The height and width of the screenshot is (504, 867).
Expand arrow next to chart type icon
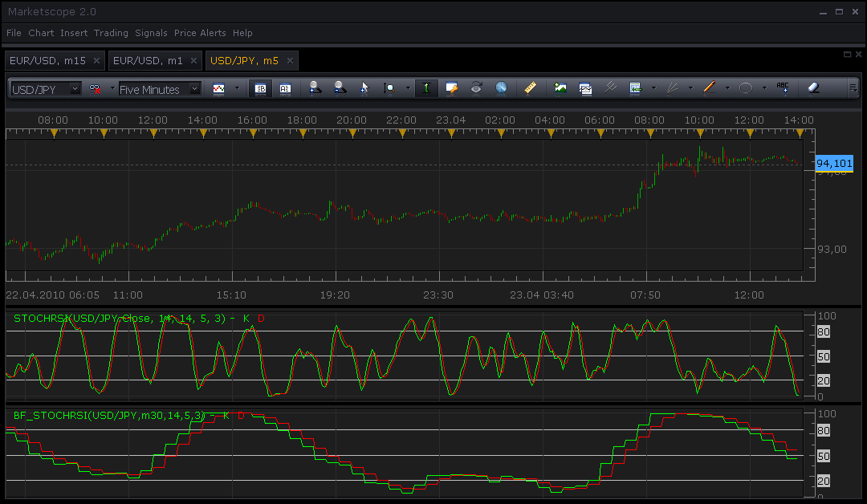click(x=237, y=88)
